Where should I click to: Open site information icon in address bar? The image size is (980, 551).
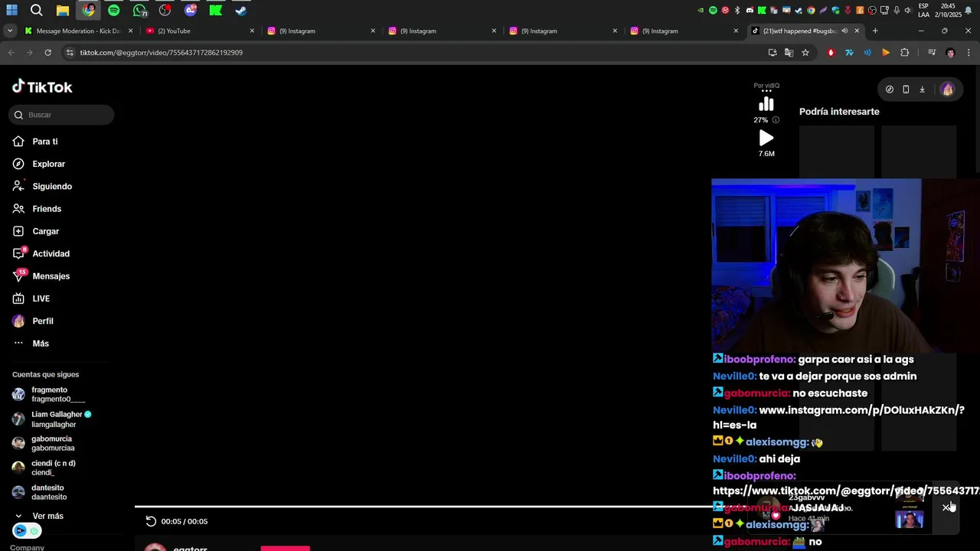coord(70,53)
